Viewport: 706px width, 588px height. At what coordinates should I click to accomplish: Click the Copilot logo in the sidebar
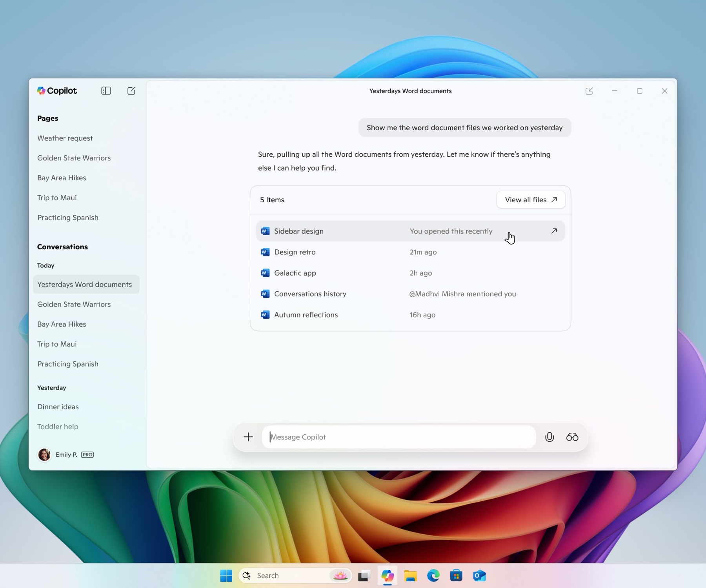(56, 91)
